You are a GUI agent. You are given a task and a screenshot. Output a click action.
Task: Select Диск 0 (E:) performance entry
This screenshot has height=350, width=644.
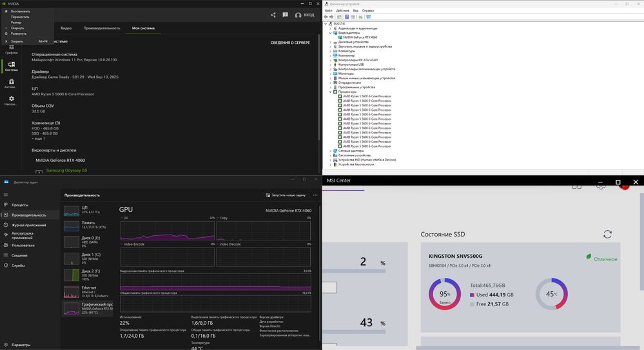tap(88, 242)
